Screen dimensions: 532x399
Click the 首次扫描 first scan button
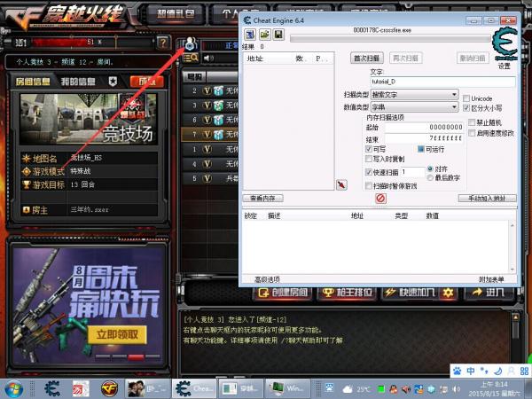367,58
